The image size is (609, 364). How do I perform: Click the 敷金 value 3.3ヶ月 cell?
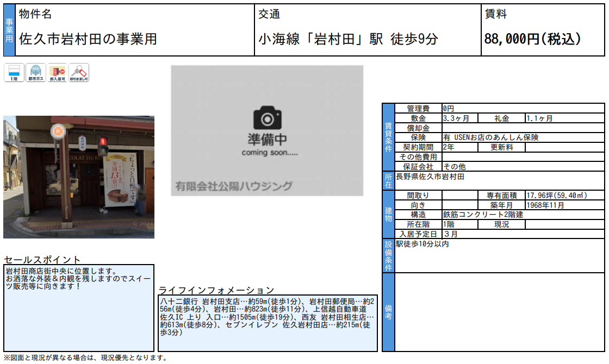point(459,118)
